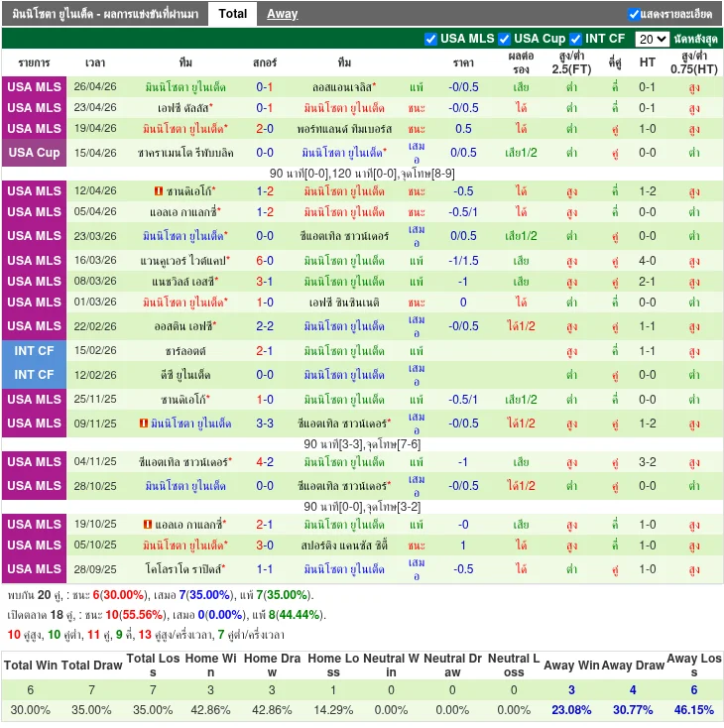Uncheck the USA Cup filter checkbox
This screenshot has width=724, height=728.
(504, 39)
